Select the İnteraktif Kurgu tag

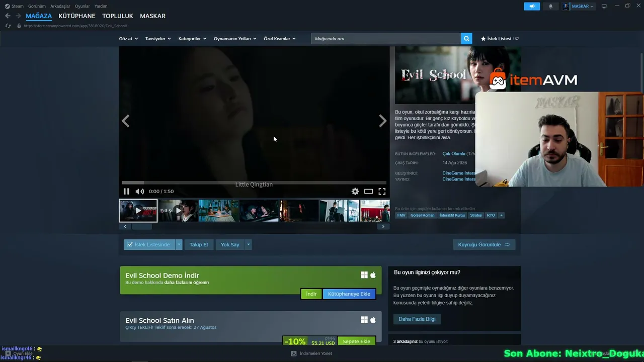click(452, 215)
